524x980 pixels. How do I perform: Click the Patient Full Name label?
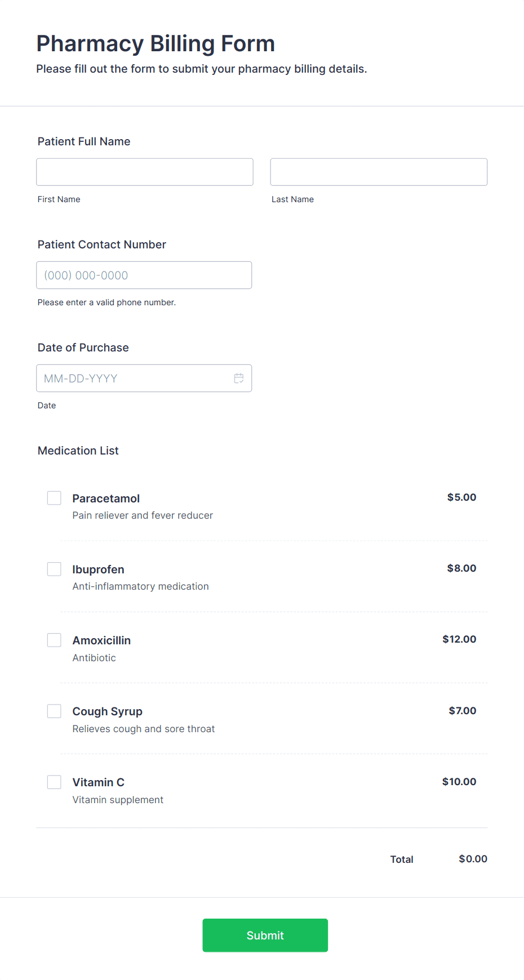click(84, 141)
